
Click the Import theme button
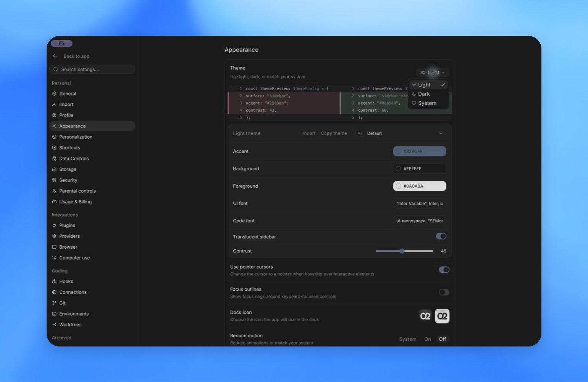click(308, 133)
